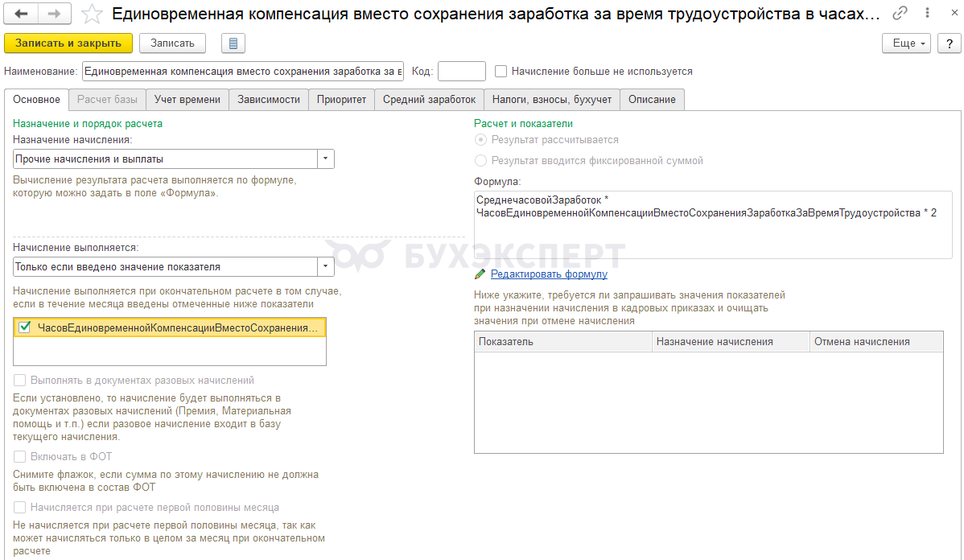Click the Назначение начисления column header

point(731,342)
